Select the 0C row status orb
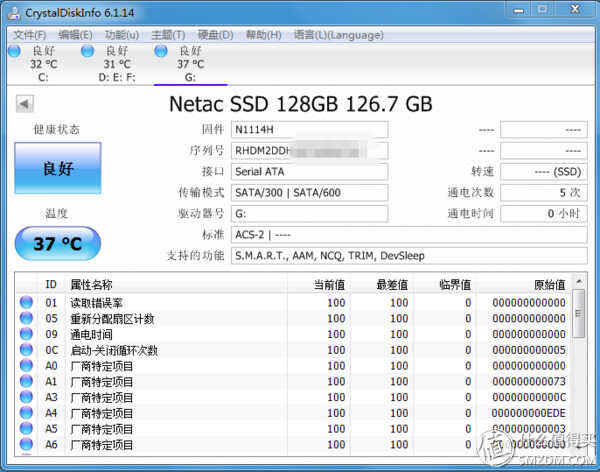Viewport: 600px width, 472px height. pos(26,350)
